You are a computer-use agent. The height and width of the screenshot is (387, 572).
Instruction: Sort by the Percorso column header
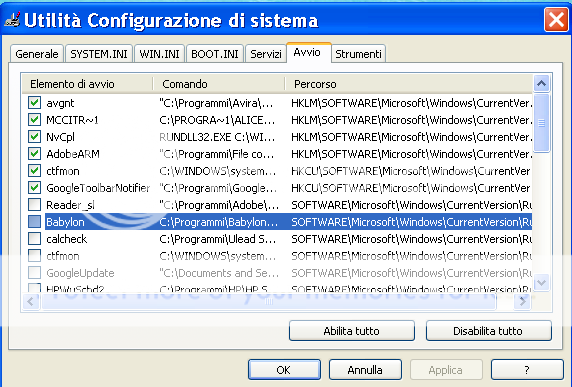409,84
